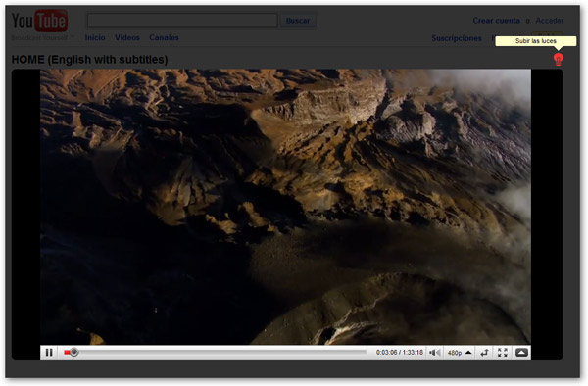Focus the YouTube search field
The width and height of the screenshot is (588, 386).
click(x=182, y=21)
